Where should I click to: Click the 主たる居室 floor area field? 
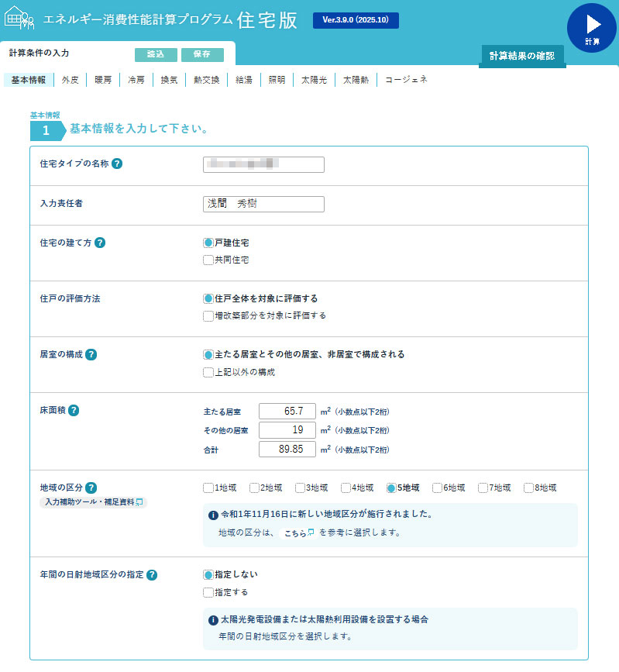(287, 412)
